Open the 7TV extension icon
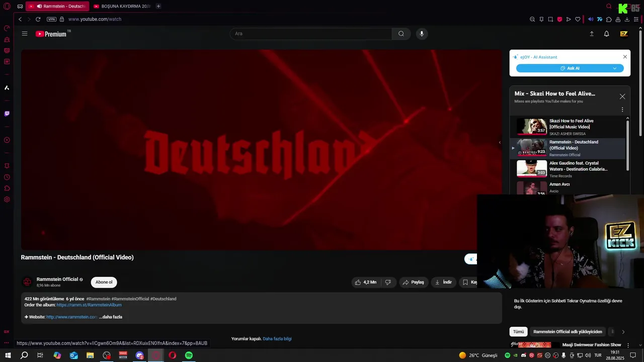Image resolution: width=644 pixels, height=362 pixels. [600, 19]
